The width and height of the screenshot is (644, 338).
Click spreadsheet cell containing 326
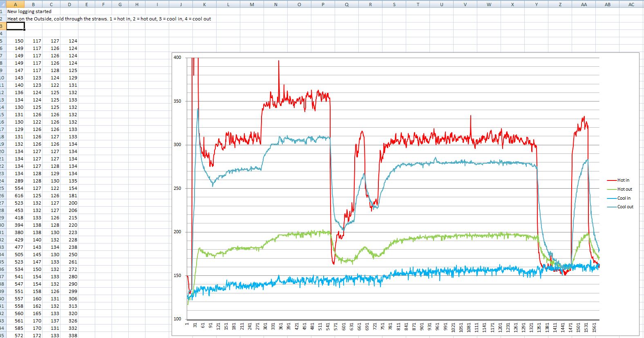click(x=69, y=321)
